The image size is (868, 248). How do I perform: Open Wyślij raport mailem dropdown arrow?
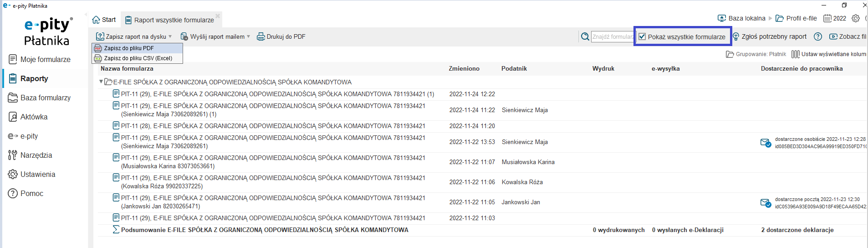point(248,36)
